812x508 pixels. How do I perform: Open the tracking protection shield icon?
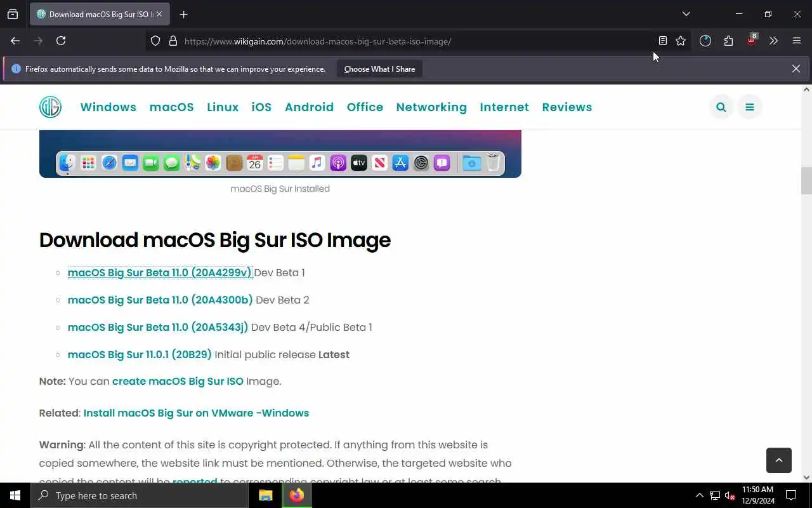click(x=155, y=41)
